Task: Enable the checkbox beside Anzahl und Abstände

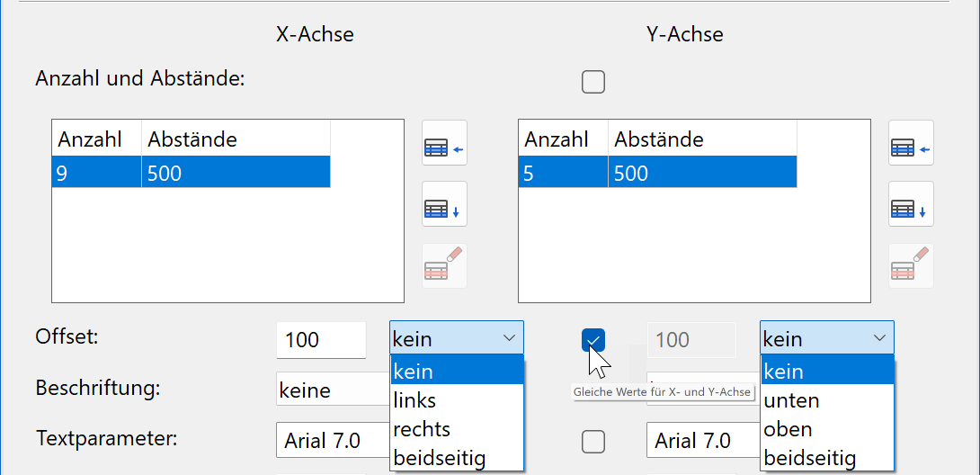Action: point(593,82)
